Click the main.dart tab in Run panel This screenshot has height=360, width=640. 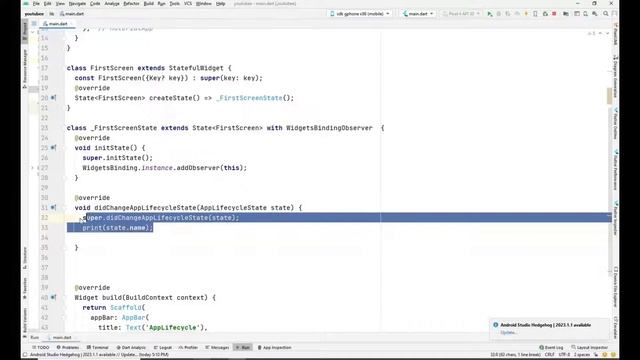coord(60,338)
